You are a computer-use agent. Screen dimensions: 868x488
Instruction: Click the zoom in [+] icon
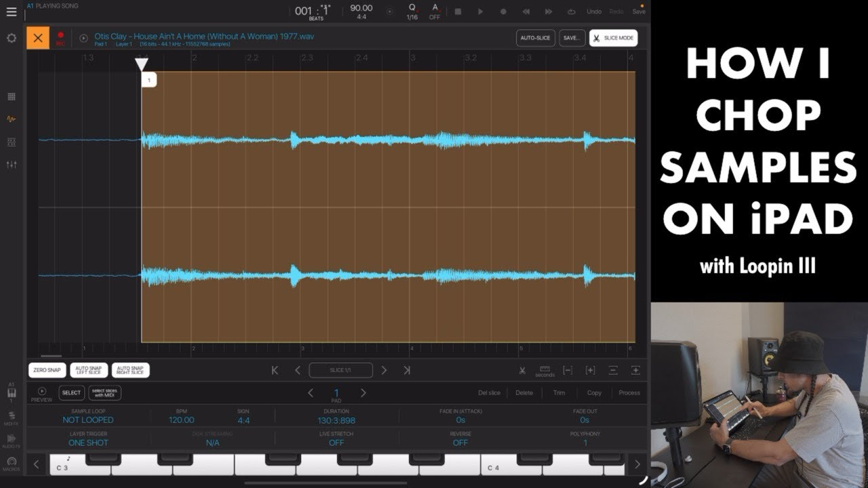[590, 369]
